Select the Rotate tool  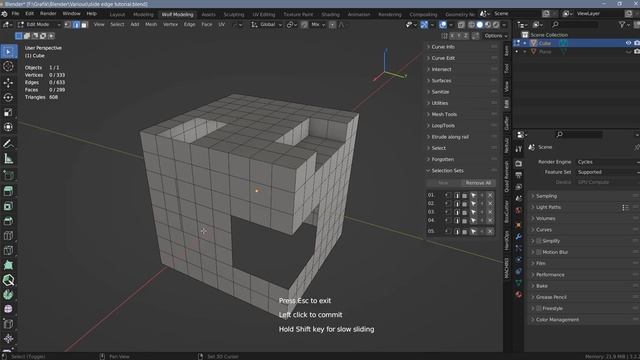point(8,98)
